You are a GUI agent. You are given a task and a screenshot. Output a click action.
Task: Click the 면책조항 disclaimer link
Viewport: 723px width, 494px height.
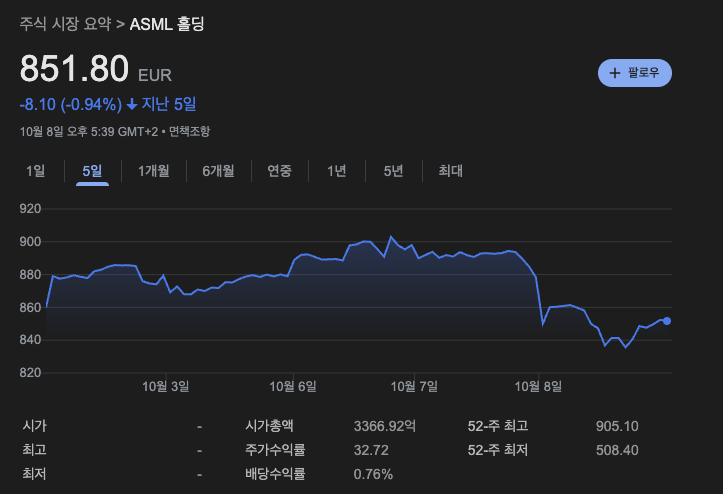189,131
